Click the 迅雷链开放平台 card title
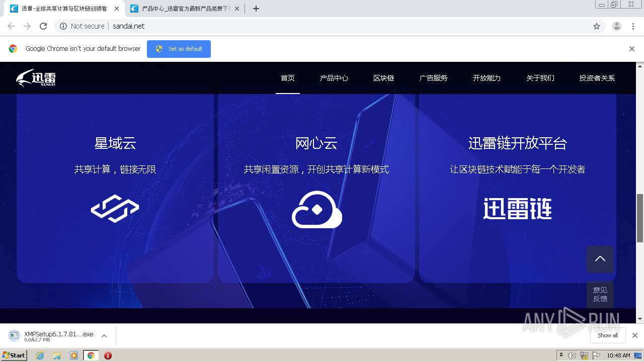The image size is (644, 362). (x=518, y=143)
